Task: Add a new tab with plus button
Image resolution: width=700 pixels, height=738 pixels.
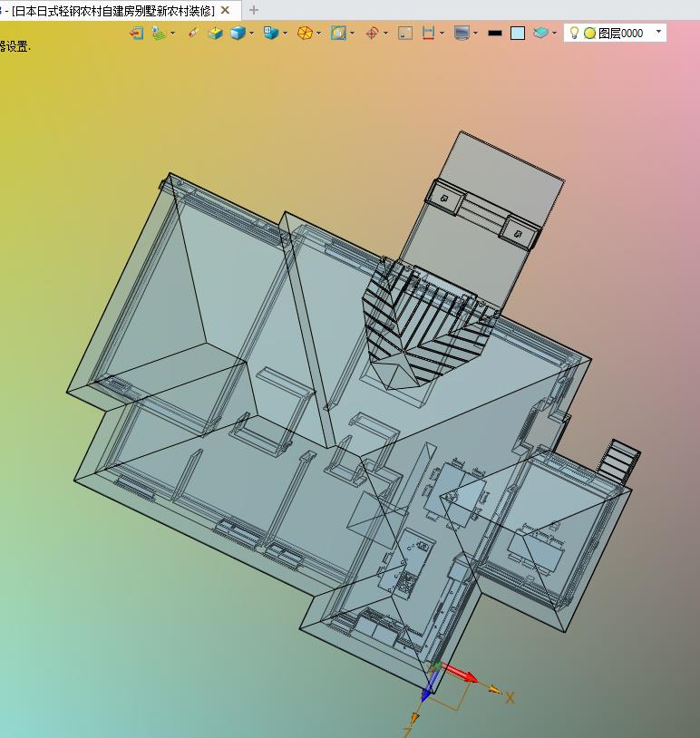Action: point(254,10)
